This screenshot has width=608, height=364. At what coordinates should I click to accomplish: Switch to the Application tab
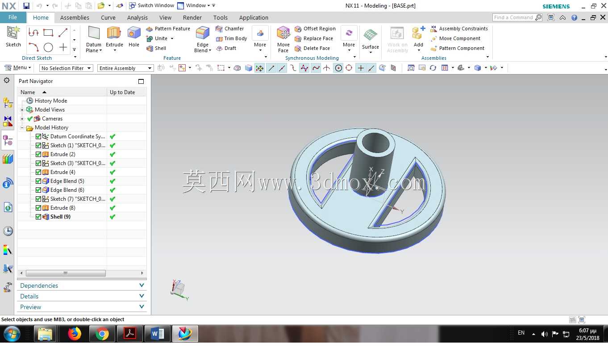click(x=254, y=17)
